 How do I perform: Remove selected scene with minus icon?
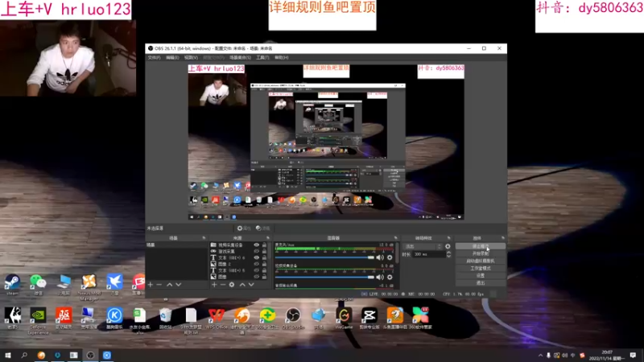click(159, 285)
